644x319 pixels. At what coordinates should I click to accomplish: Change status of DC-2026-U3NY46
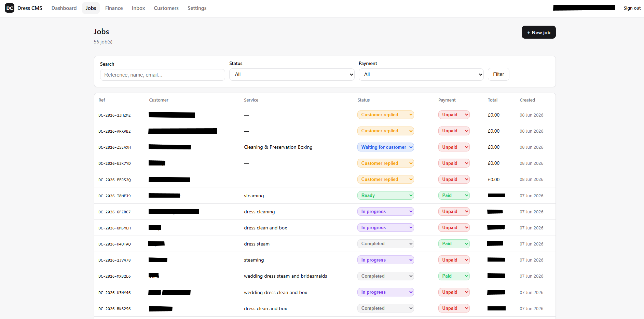click(x=385, y=292)
